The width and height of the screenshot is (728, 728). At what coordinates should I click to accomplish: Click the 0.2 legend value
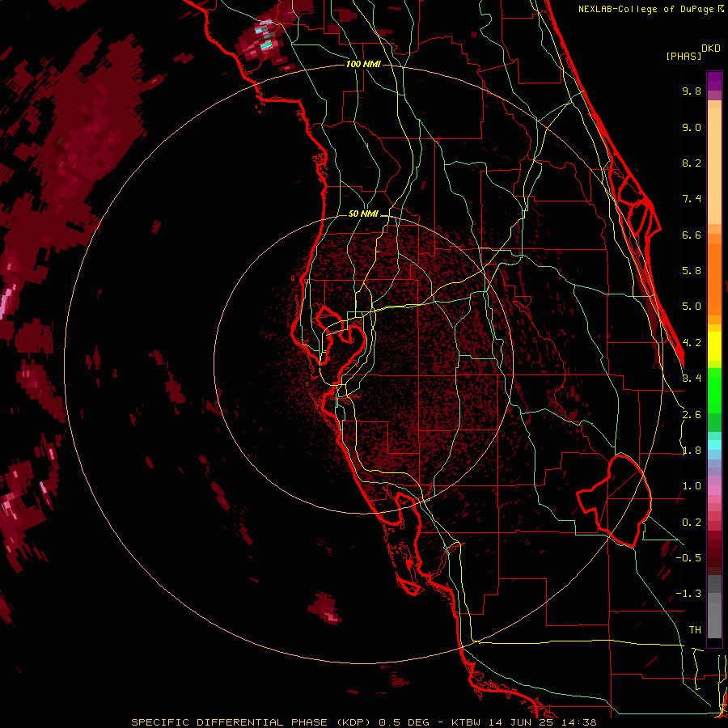692,523
